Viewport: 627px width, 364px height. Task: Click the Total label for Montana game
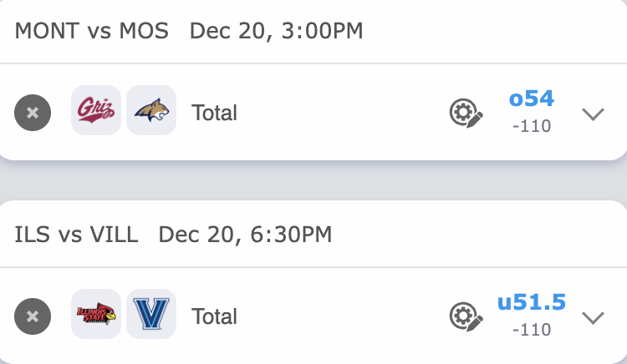214,113
